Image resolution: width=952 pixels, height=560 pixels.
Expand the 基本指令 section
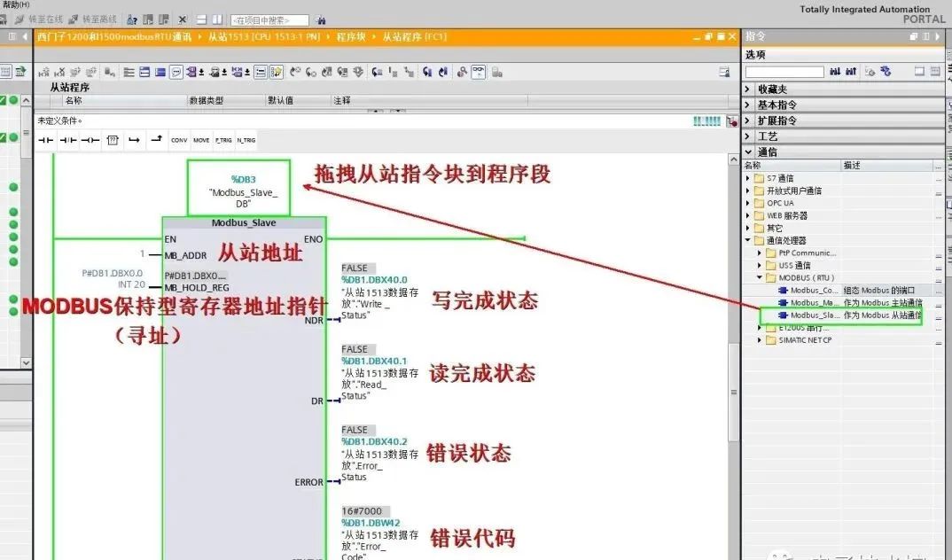click(x=748, y=105)
